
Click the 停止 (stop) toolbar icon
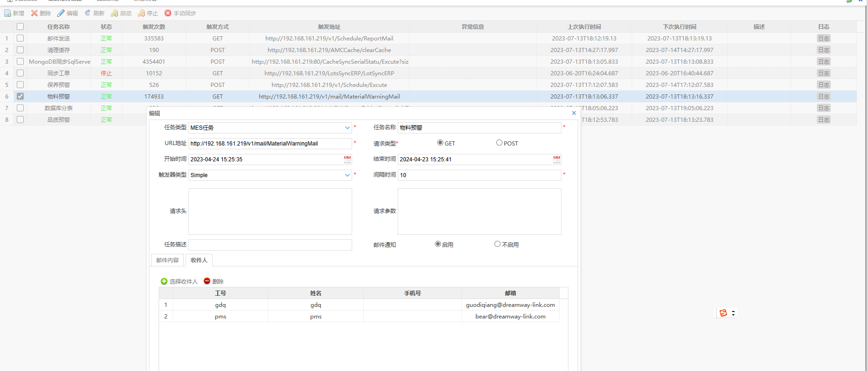point(141,13)
